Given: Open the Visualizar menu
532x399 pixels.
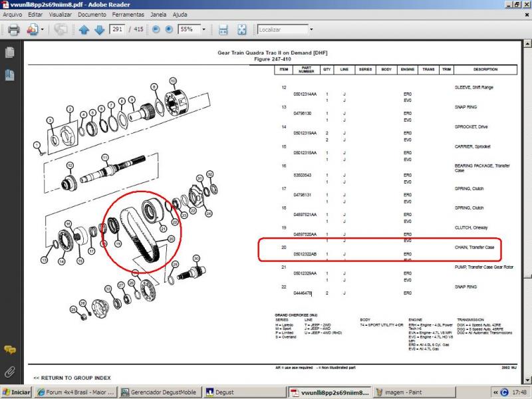Looking at the screenshot, I should point(61,15).
